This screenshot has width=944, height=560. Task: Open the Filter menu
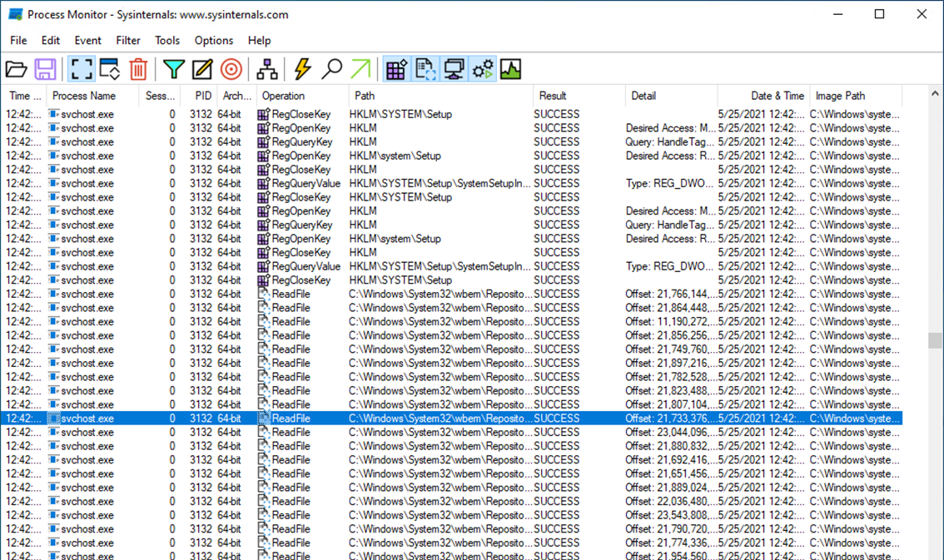click(128, 40)
